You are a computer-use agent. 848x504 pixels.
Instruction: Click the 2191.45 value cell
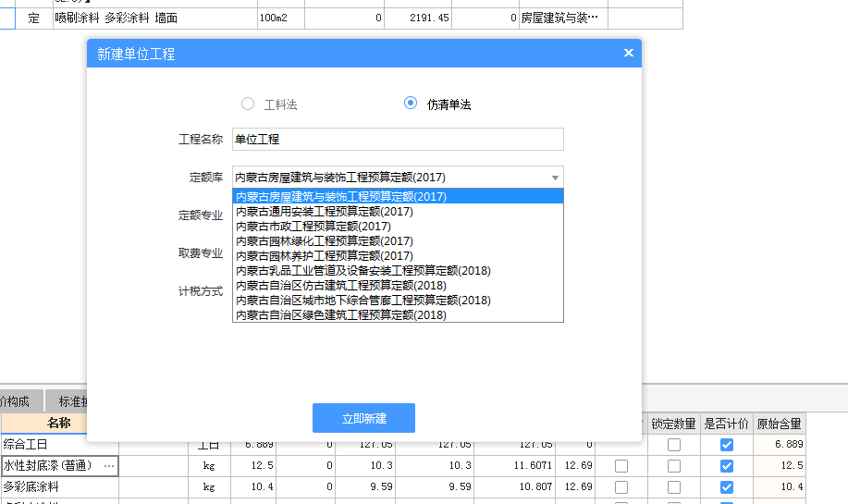point(417,18)
